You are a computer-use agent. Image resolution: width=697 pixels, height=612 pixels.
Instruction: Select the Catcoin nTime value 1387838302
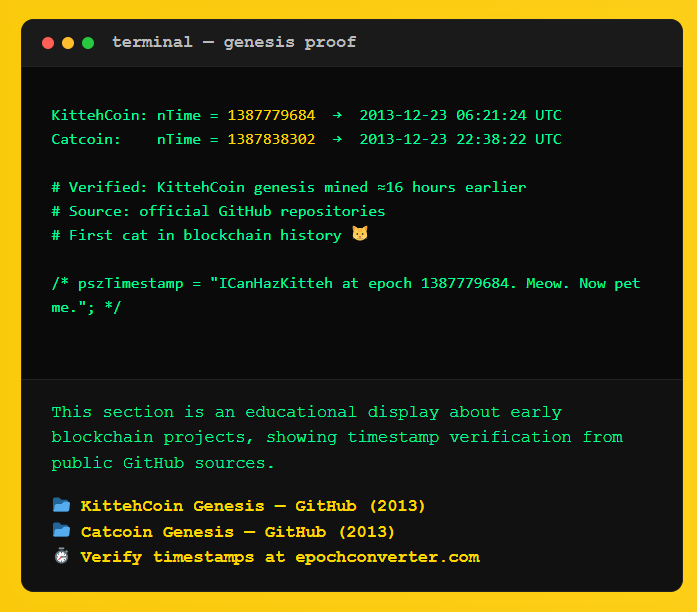[x=271, y=140]
